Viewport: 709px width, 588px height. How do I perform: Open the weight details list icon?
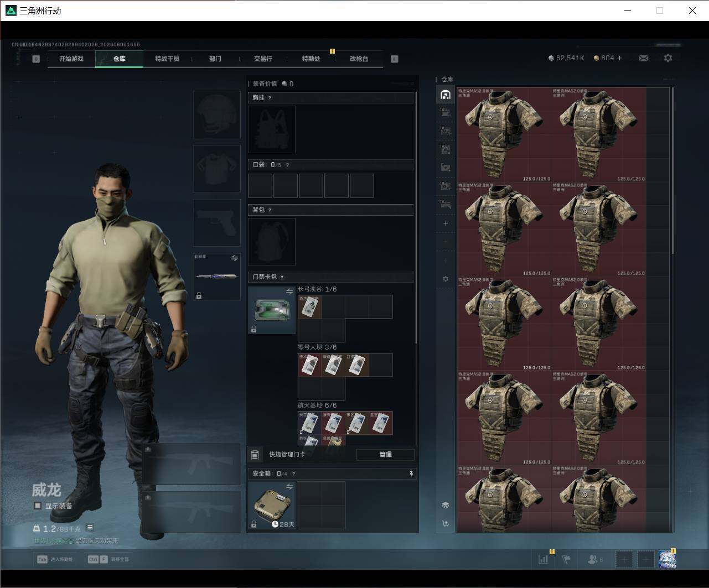pyautogui.click(x=90, y=528)
